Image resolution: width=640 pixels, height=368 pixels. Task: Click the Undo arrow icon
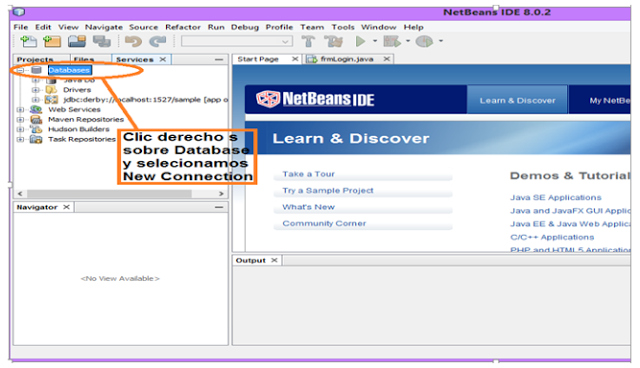click(x=133, y=41)
